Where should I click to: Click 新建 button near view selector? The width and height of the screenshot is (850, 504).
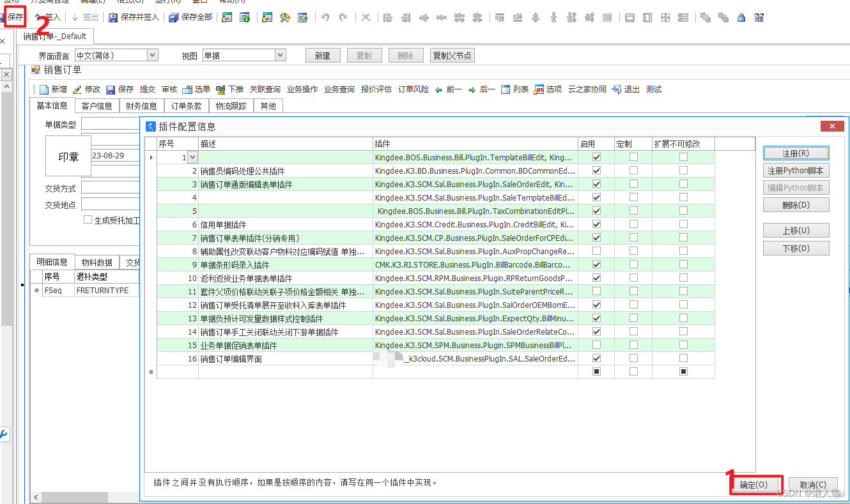323,56
